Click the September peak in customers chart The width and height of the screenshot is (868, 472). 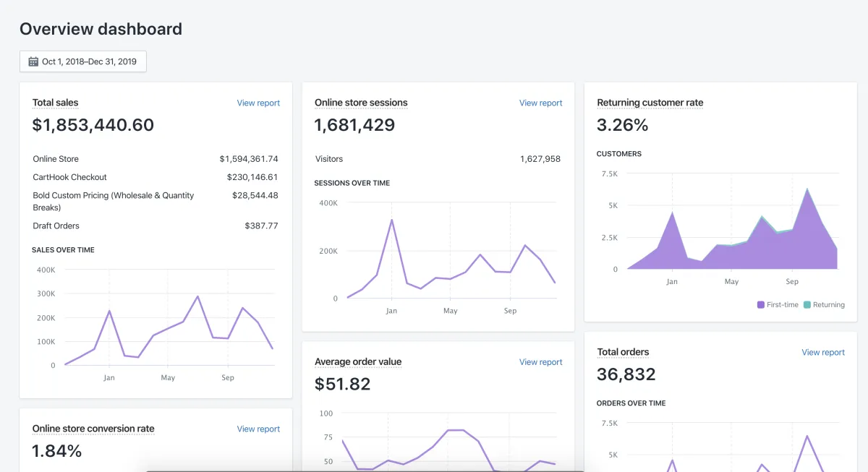[x=807, y=189]
